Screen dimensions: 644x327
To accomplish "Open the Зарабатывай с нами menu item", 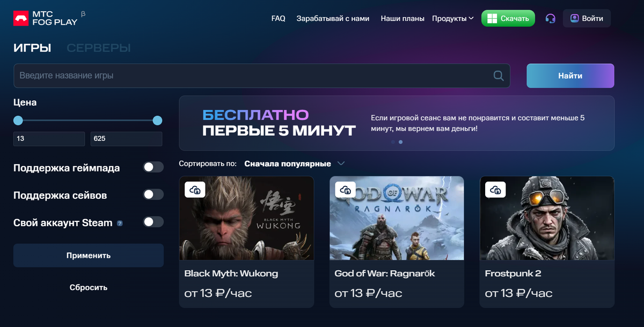I will pos(333,18).
